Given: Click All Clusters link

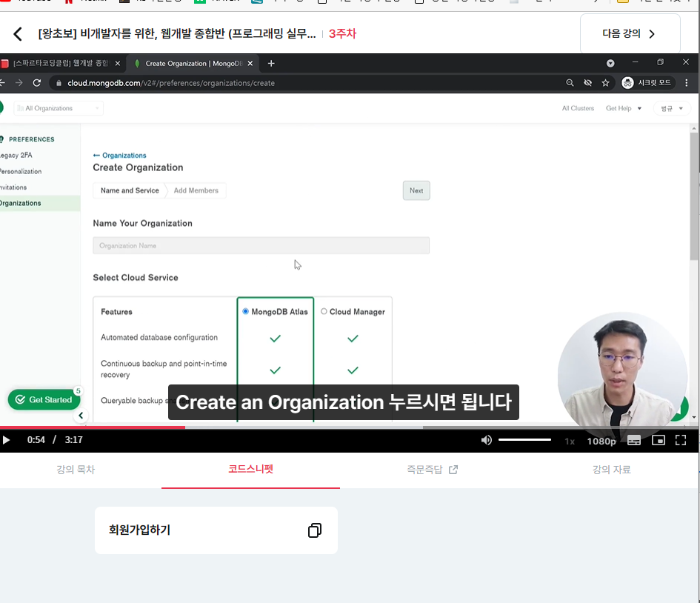Looking at the screenshot, I should click(578, 108).
